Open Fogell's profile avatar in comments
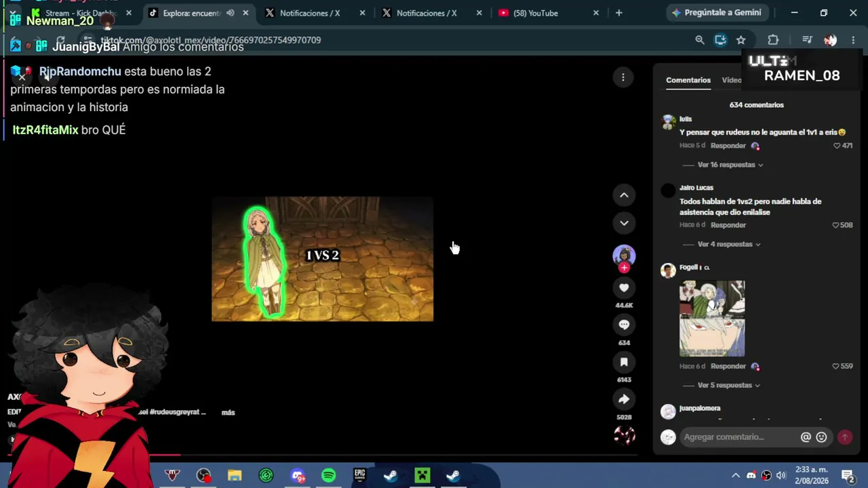Image resolution: width=868 pixels, height=488 pixels. pyautogui.click(x=669, y=271)
